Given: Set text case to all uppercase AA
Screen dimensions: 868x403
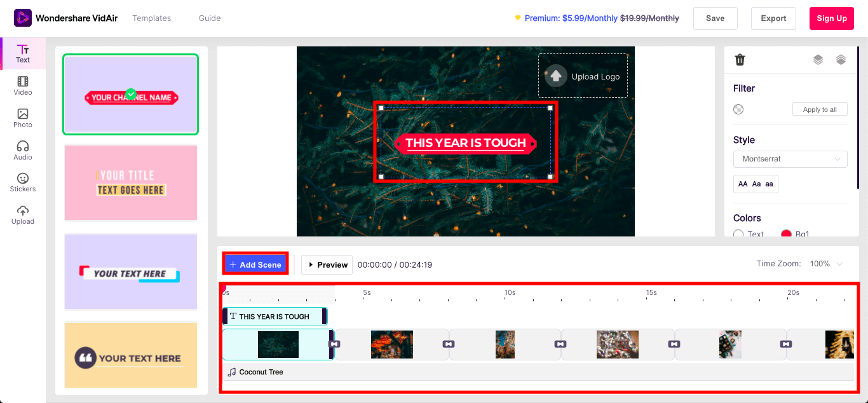Looking at the screenshot, I should click(x=743, y=184).
